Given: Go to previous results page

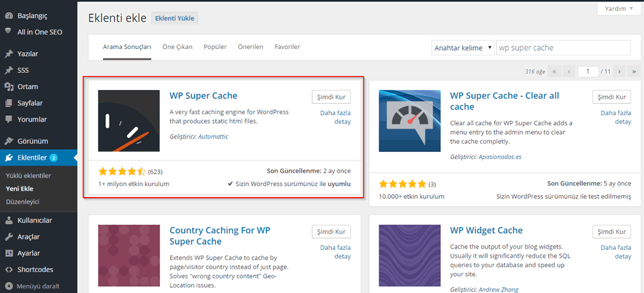Looking at the screenshot, I should (569, 71).
